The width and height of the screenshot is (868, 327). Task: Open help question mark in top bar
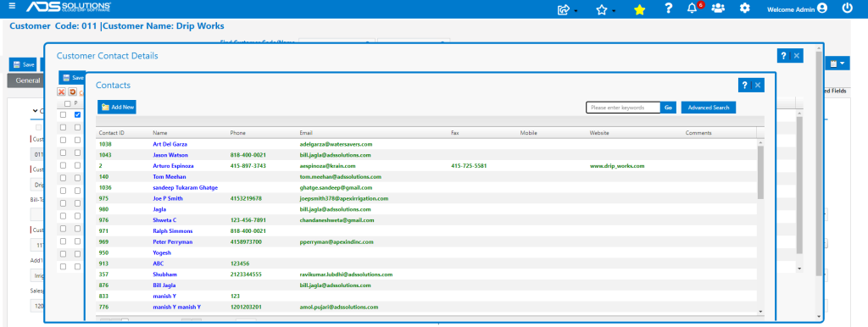669,8
